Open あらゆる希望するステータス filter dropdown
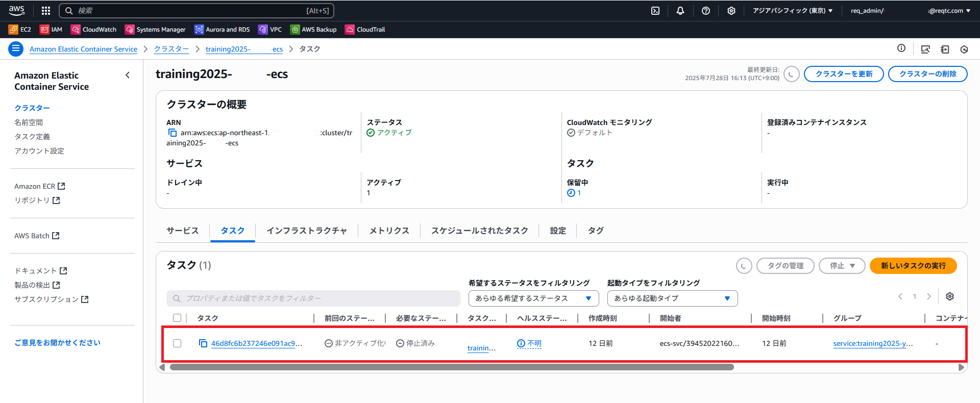The width and height of the screenshot is (980, 403). 533,298
